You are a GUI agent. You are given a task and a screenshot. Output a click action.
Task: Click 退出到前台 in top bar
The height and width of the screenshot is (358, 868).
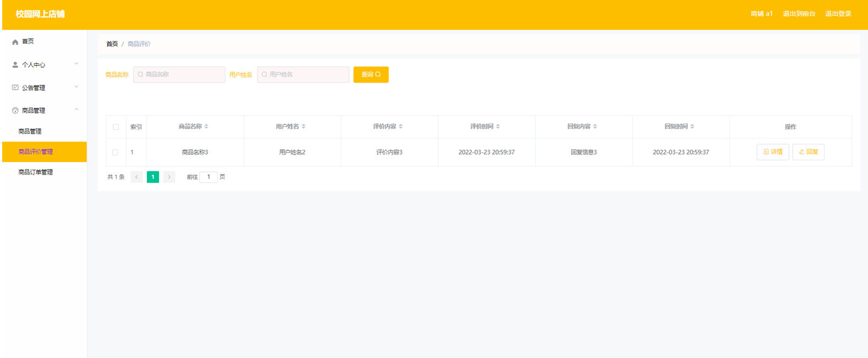[799, 14]
